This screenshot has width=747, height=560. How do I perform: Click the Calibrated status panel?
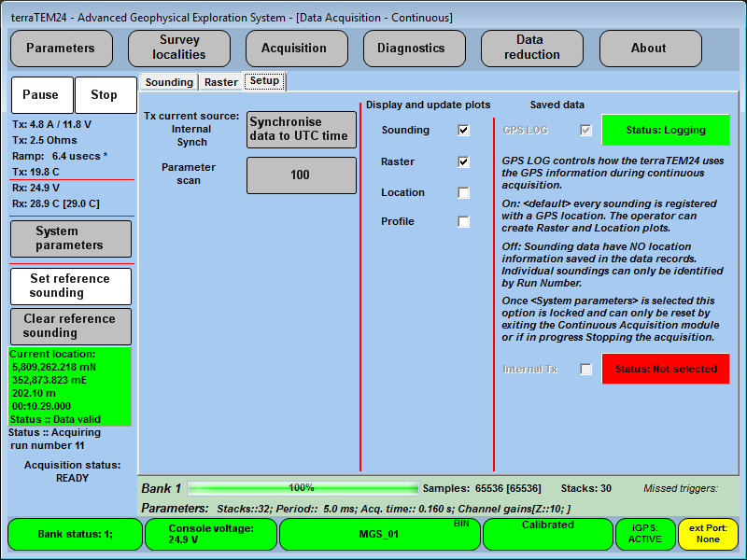[x=548, y=534]
